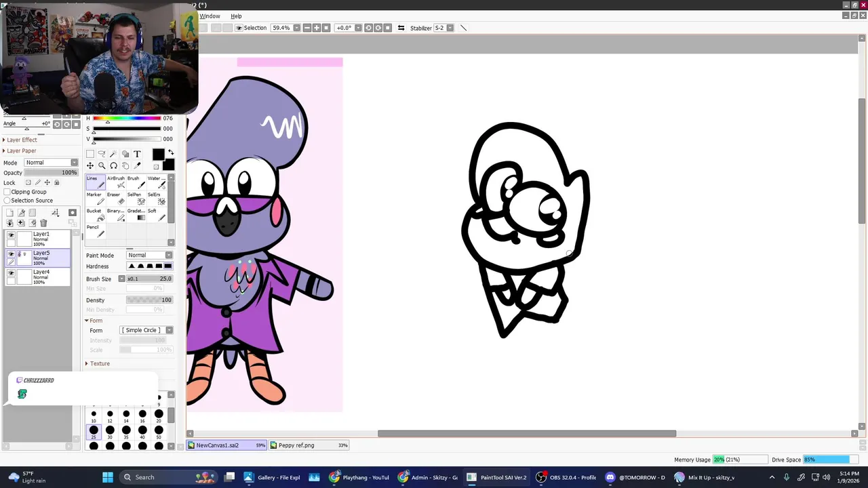Pick the Move tool
Viewport: 868px width, 488px height.
click(90, 165)
